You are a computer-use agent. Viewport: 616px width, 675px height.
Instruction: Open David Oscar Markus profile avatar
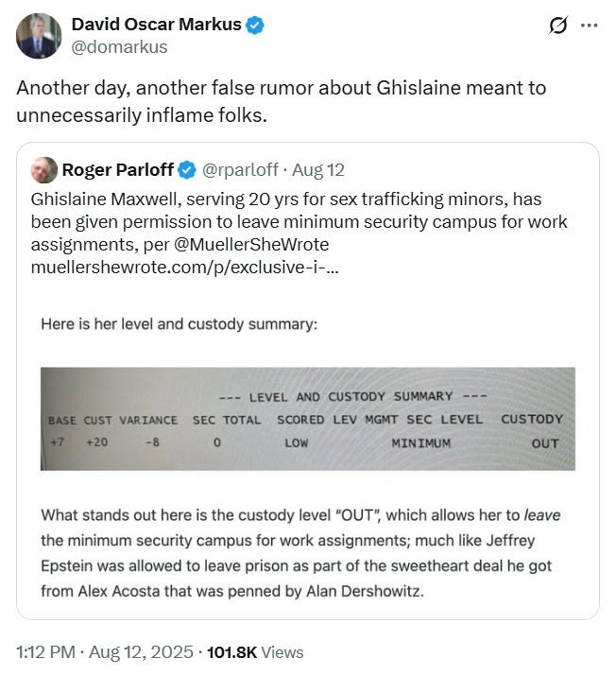click(x=39, y=36)
